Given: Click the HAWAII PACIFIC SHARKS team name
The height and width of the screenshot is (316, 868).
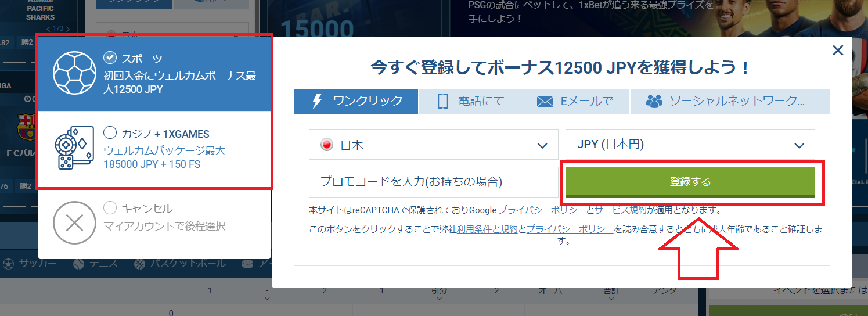Looking at the screenshot, I should (40, 10).
